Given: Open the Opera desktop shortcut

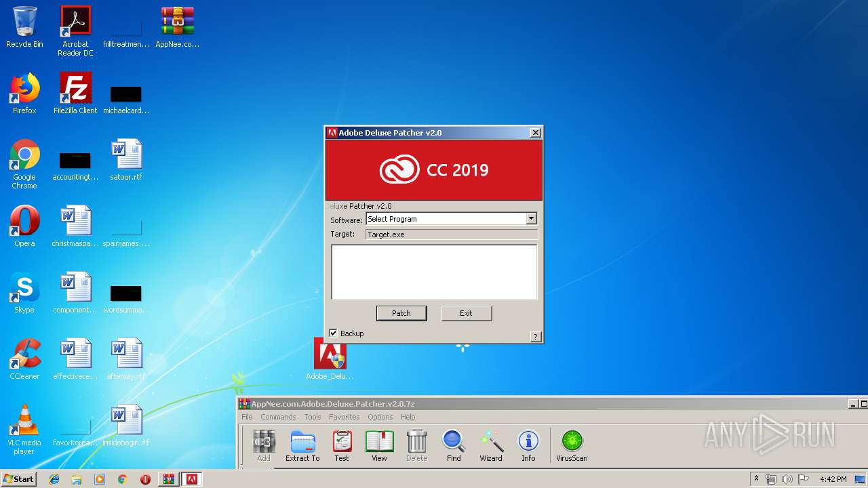Looking at the screenshot, I should pyautogui.click(x=24, y=226).
